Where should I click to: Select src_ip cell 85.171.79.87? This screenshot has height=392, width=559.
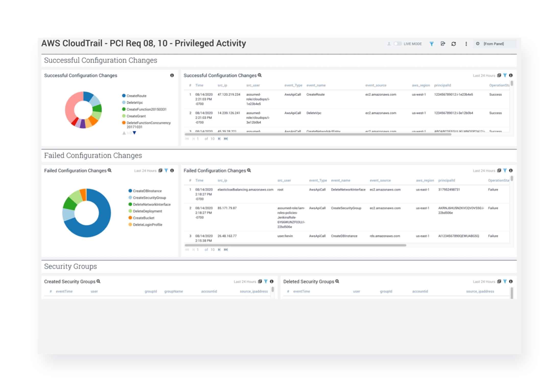click(227, 208)
